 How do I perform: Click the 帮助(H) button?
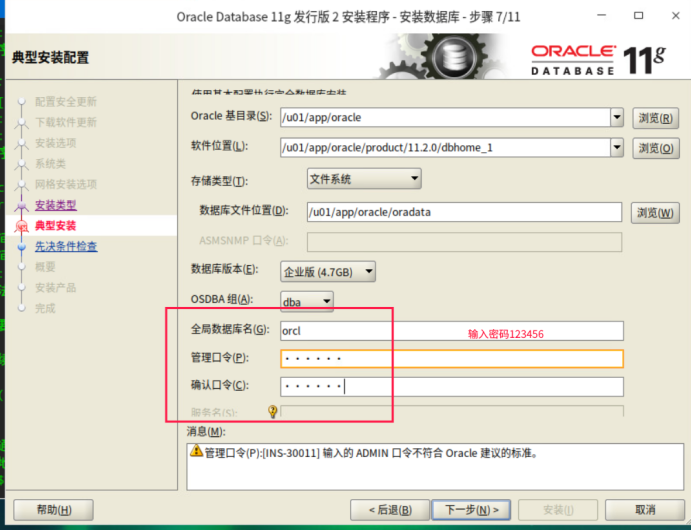point(53,510)
